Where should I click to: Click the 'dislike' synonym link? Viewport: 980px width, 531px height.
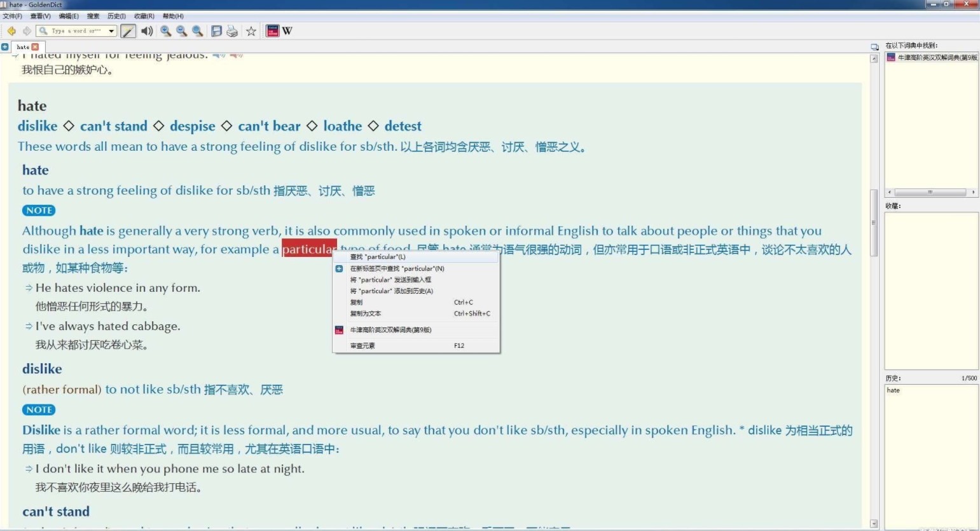(x=38, y=126)
